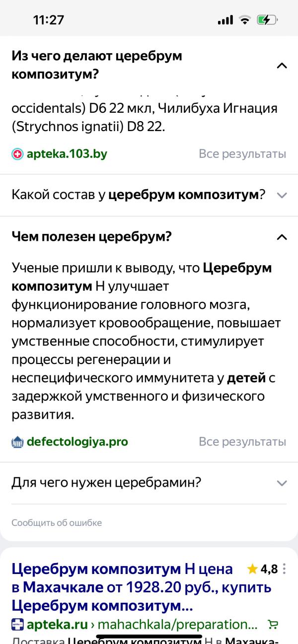Collapse the 'Чем полезен церебрум?' chevron

click(x=282, y=237)
